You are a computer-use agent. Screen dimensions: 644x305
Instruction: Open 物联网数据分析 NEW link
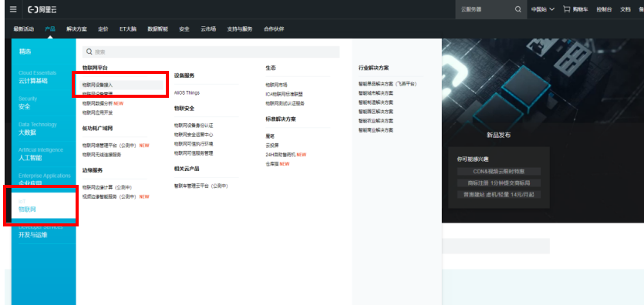[x=103, y=103]
